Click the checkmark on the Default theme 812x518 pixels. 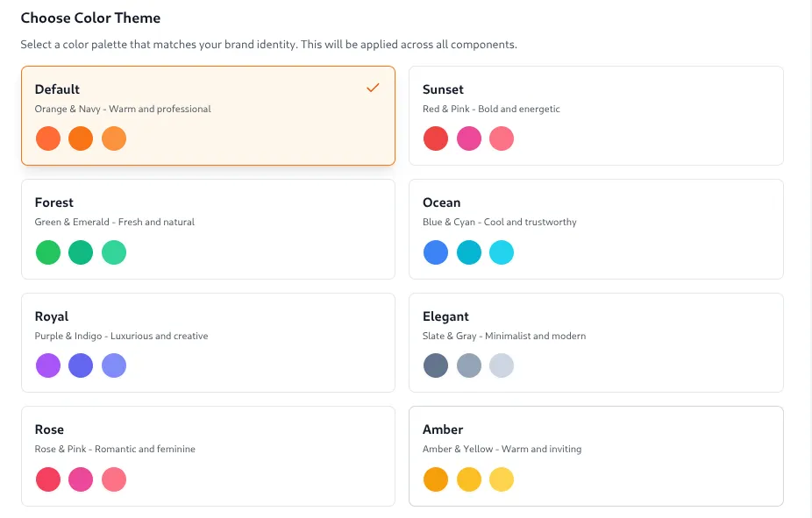373,88
